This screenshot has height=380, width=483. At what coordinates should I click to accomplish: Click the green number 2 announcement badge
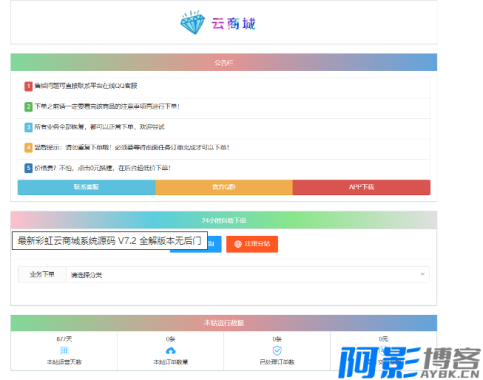[28, 107]
